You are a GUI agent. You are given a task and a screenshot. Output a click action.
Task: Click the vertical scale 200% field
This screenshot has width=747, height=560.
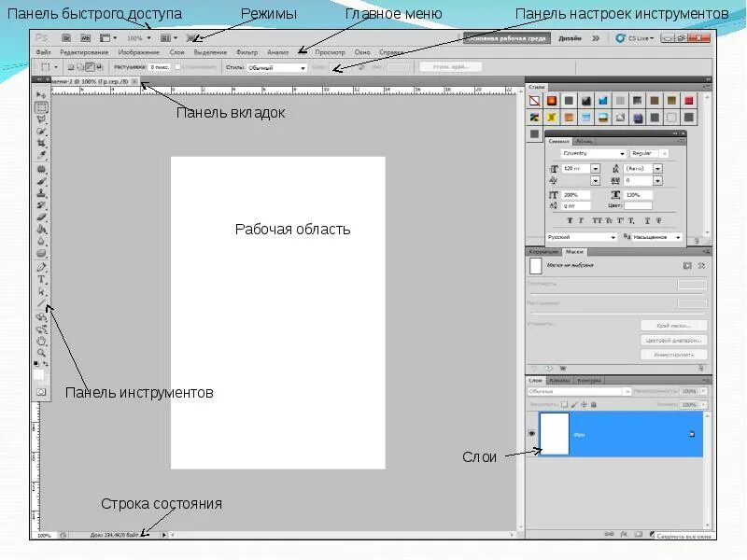coord(576,195)
